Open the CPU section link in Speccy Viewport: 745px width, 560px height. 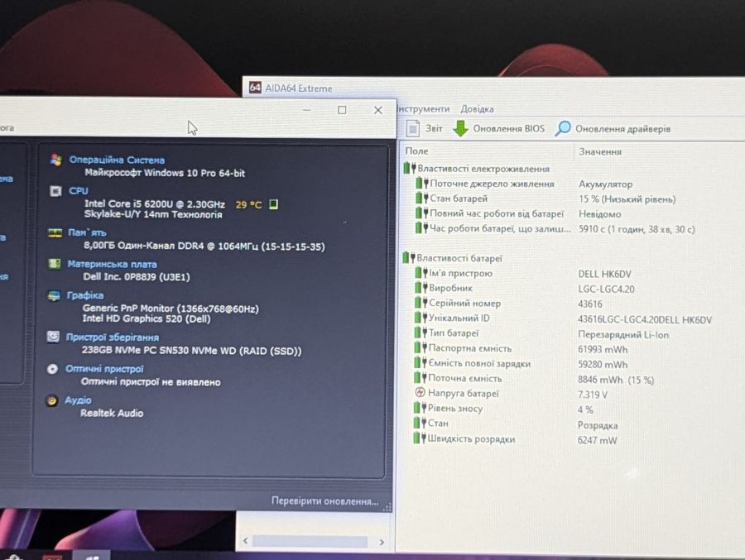pyautogui.click(x=79, y=191)
